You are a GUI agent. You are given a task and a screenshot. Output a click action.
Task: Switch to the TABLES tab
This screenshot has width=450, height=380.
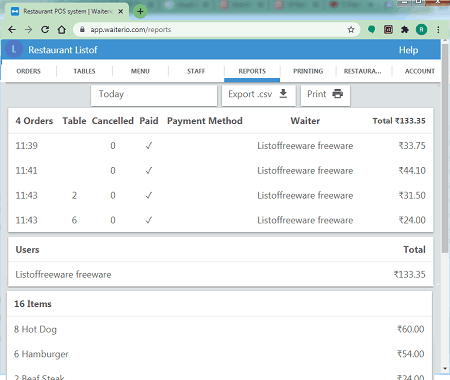point(84,71)
